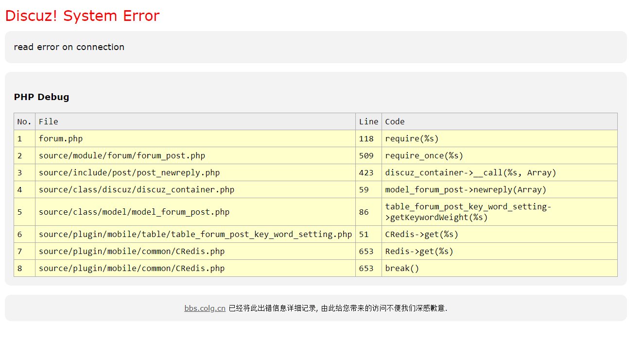
Task: Click row number 1 beside forum.php
Action: point(24,138)
